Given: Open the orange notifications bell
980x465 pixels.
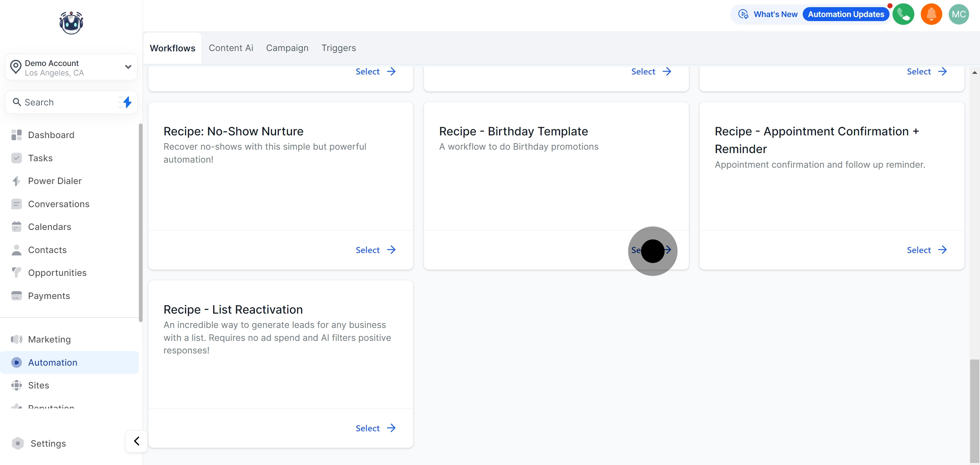Looking at the screenshot, I should 931,14.
